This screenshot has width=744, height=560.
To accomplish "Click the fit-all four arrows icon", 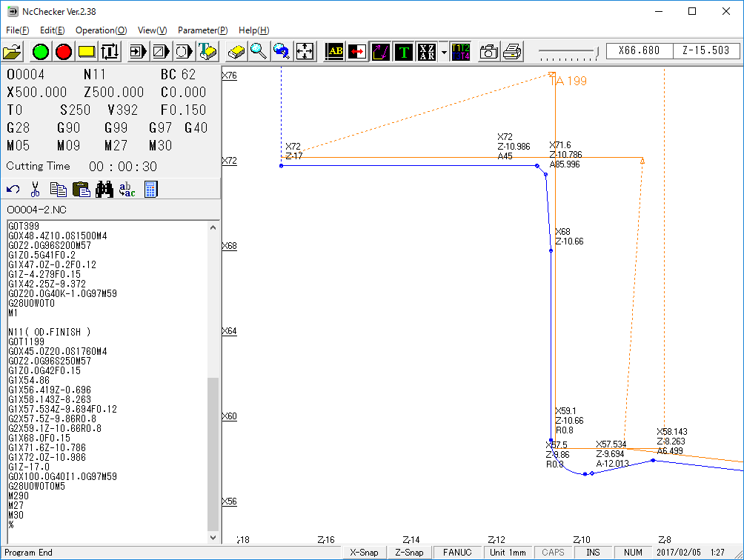I will point(305,51).
